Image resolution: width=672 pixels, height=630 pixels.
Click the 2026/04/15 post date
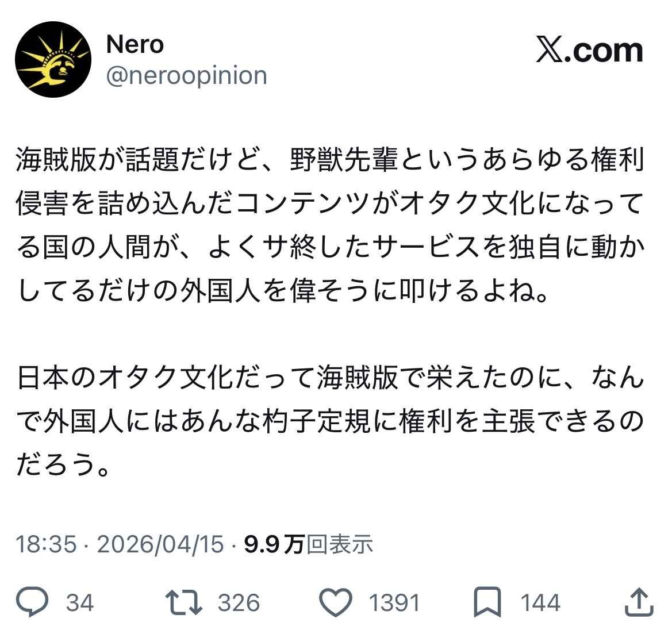[160, 544]
